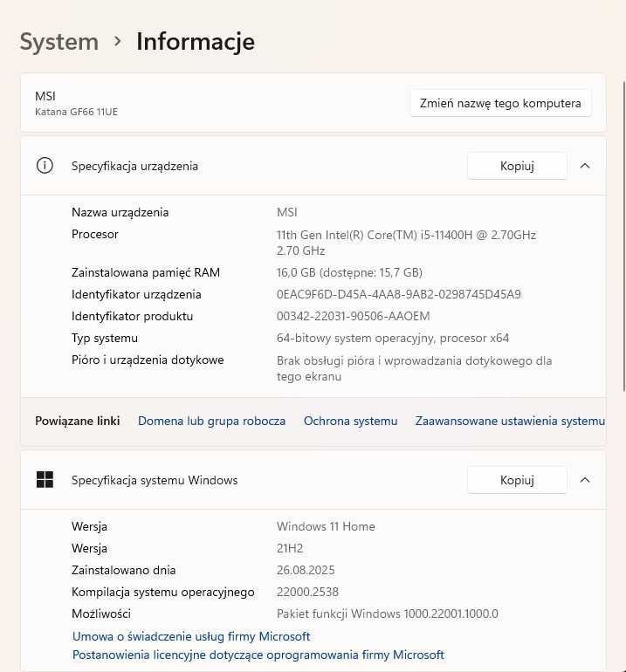
Task: Click device ID 0EAC9F6D-D45A-4AA8-9AB2-0298745D45A9
Action: point(399,294)
